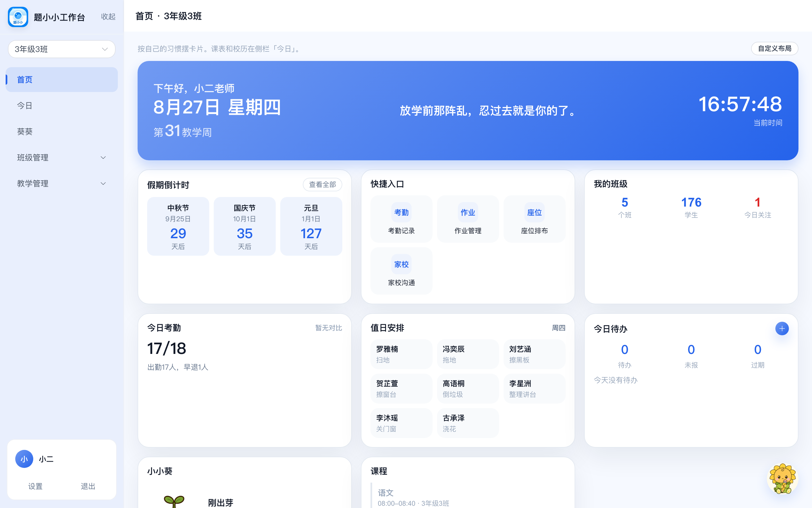Screen dimensions: 812x508
Task: Select duty entry 高语桐 倒垃圾
Action: 468,388
